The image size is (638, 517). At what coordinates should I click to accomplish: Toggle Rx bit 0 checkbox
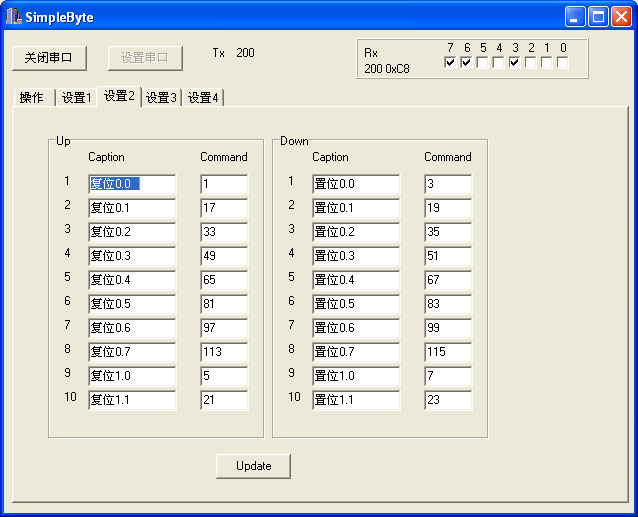(x=563, y=63)
